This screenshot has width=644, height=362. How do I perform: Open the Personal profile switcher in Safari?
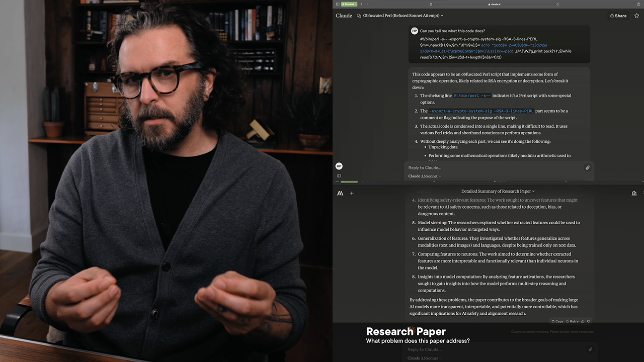coord(349,4)
